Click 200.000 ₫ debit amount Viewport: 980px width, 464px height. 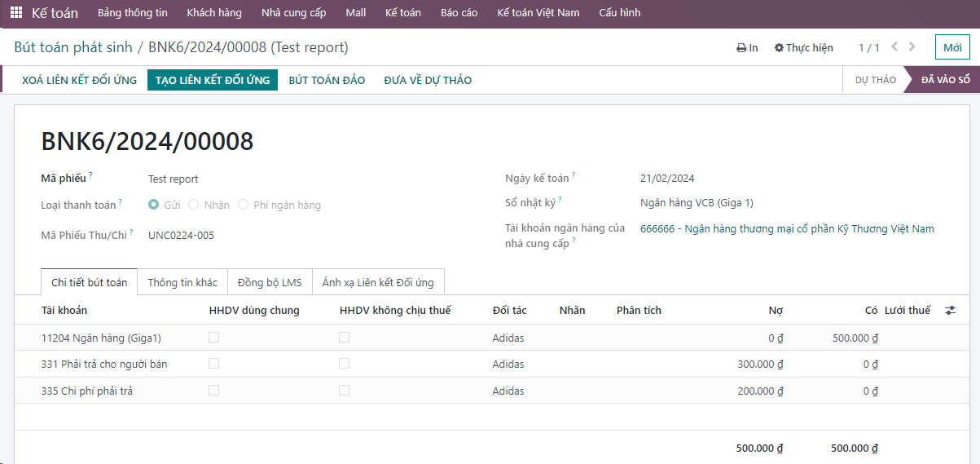[x=760, y=391]
